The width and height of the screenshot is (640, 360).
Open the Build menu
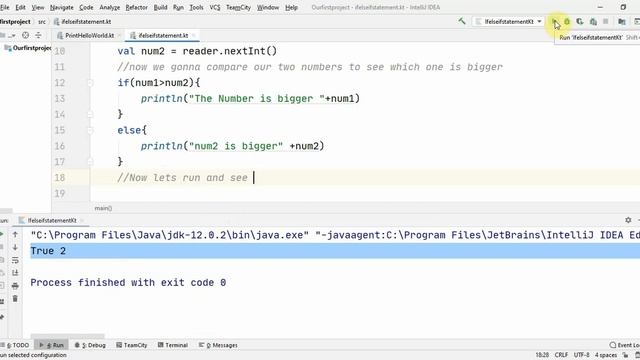coord(160,7)
